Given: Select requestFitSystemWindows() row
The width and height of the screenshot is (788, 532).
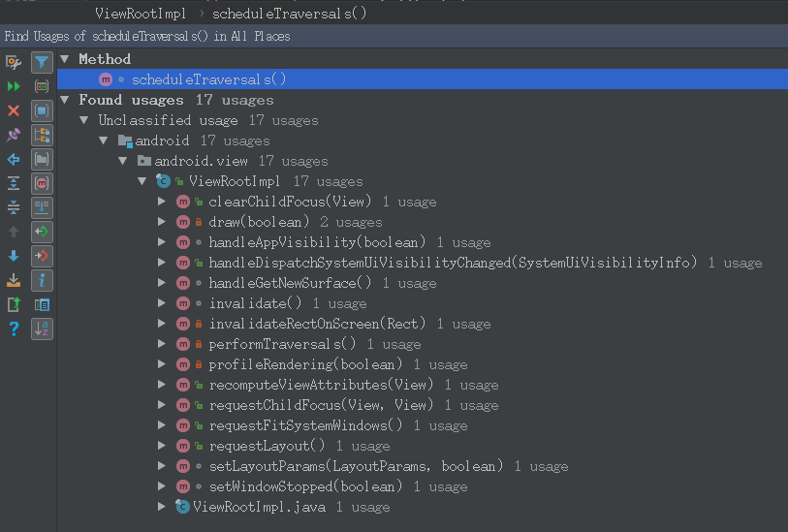Looking at the screenshot, I should 423,425.
